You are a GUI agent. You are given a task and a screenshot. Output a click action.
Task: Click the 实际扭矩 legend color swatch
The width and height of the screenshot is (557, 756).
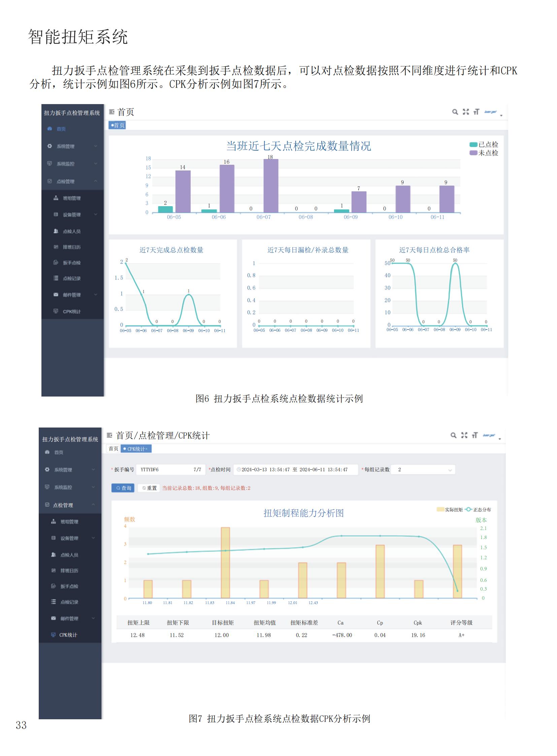pyautogui.click(x=440, y=510)
